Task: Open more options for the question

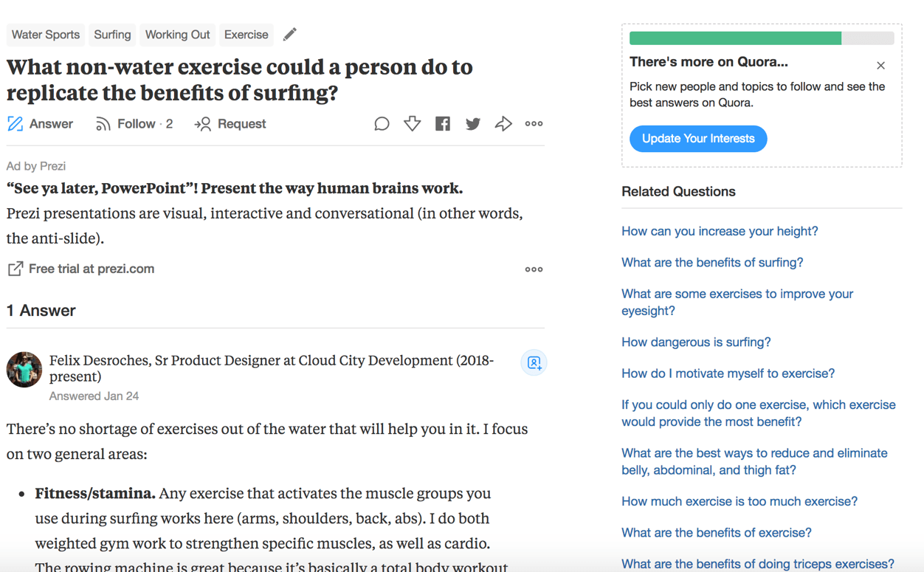Action: (534, 123)
